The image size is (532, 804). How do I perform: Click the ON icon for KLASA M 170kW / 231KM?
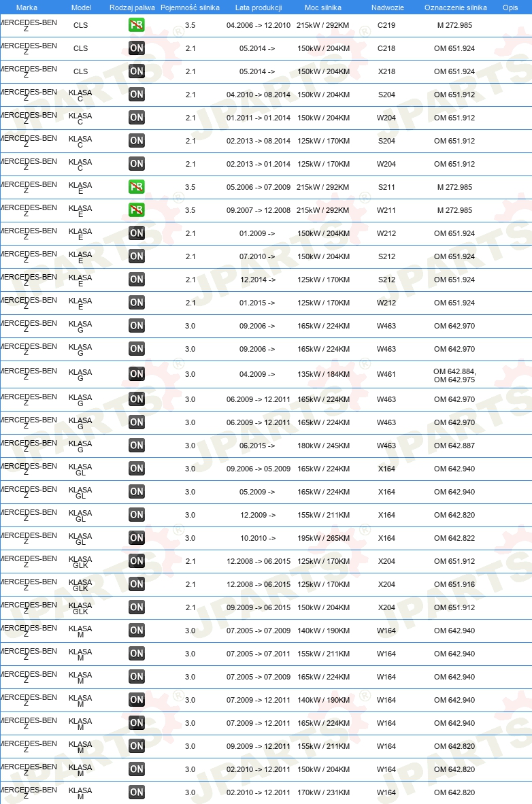137,792
